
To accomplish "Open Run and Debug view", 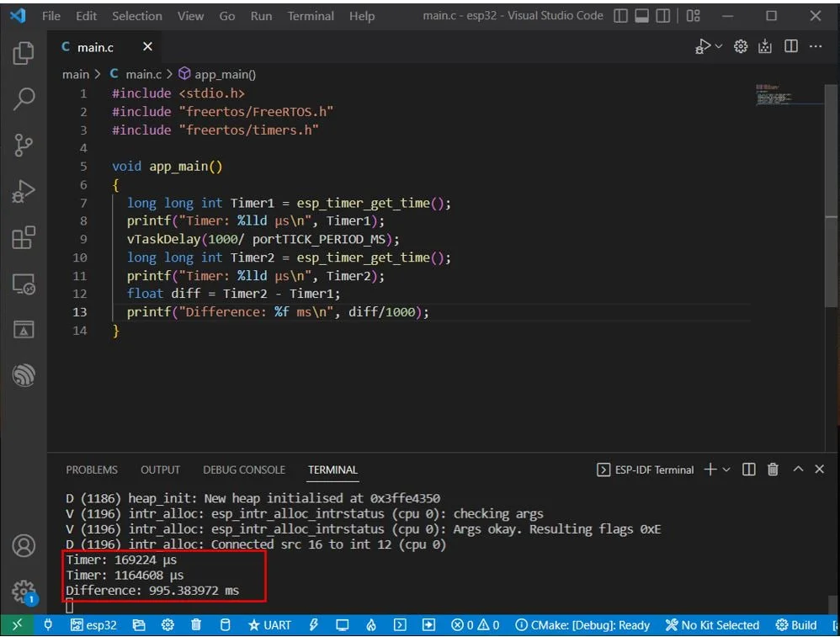I will [24, 191].
